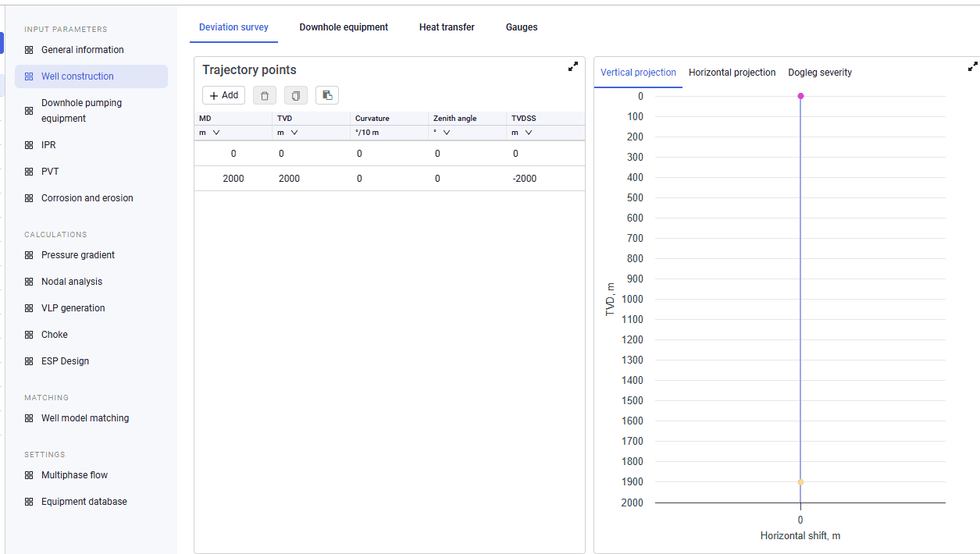This screenshot has width=980, height=554.
Task: Click the grid icon beside General information
Action: pyautogui.click(x=29, y=50)
